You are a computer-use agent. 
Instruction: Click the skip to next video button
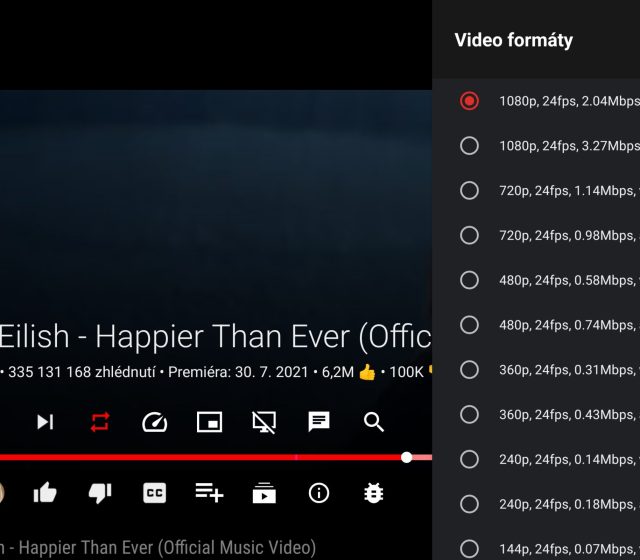click(x=45, y=422)
